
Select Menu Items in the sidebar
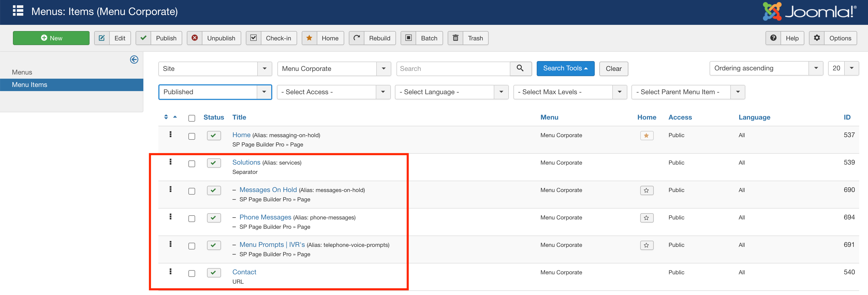click(x=30, y=85)
